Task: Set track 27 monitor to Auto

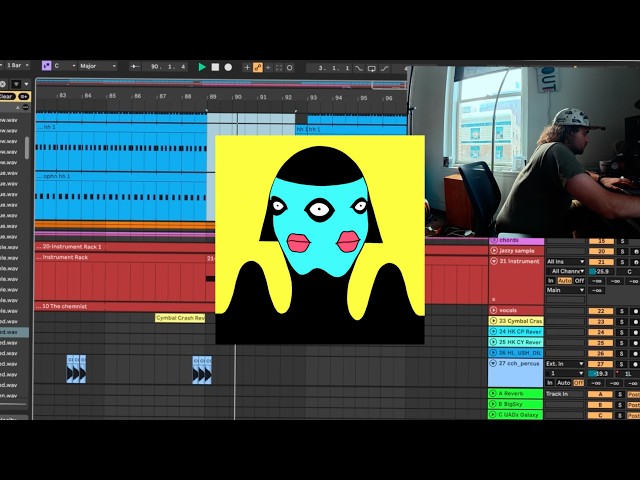Action: point(564,383)
